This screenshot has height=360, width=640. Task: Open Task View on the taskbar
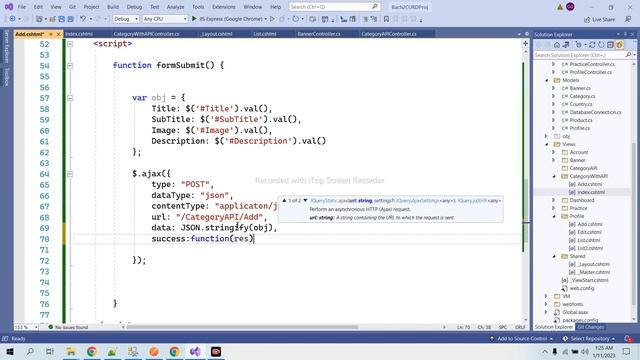50,351
